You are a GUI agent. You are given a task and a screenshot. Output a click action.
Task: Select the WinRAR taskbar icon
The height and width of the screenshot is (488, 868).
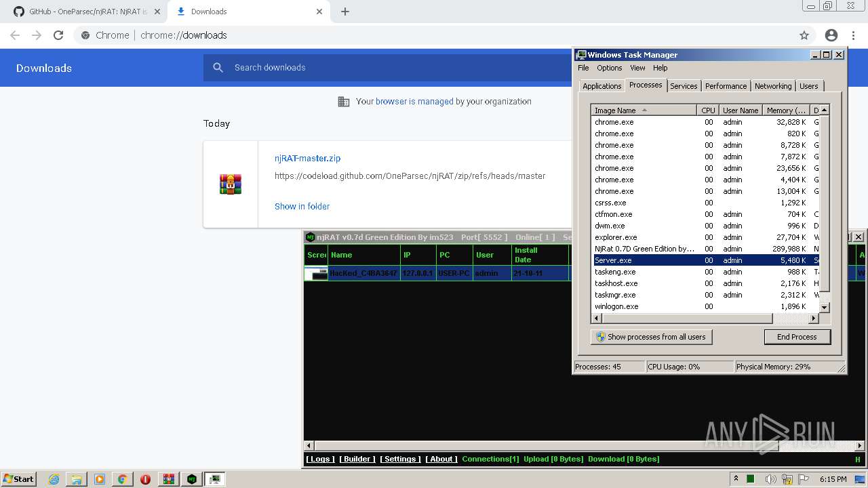pos(169,479)
